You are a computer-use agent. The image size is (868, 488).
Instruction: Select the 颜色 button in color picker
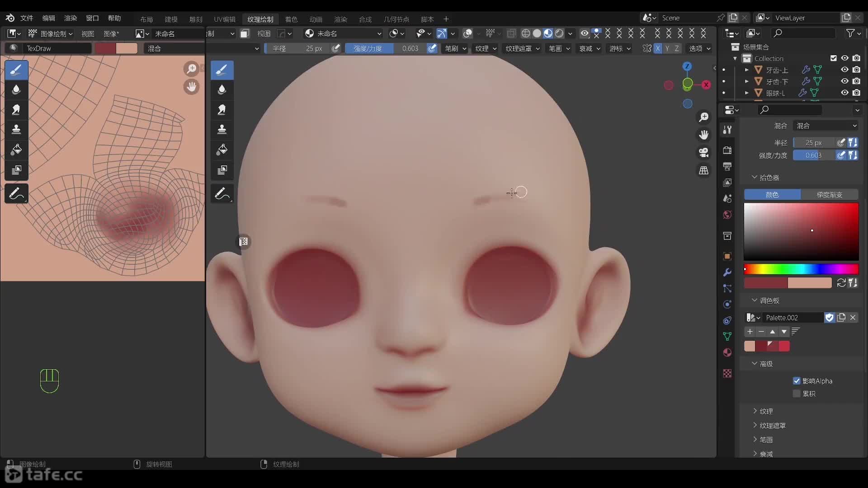pyautogui.click(x=772, y=195)
